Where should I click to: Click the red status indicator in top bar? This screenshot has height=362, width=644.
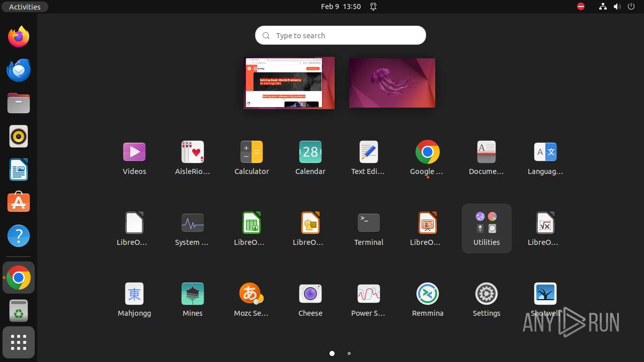pyautogui.click(x=581, y=7)
